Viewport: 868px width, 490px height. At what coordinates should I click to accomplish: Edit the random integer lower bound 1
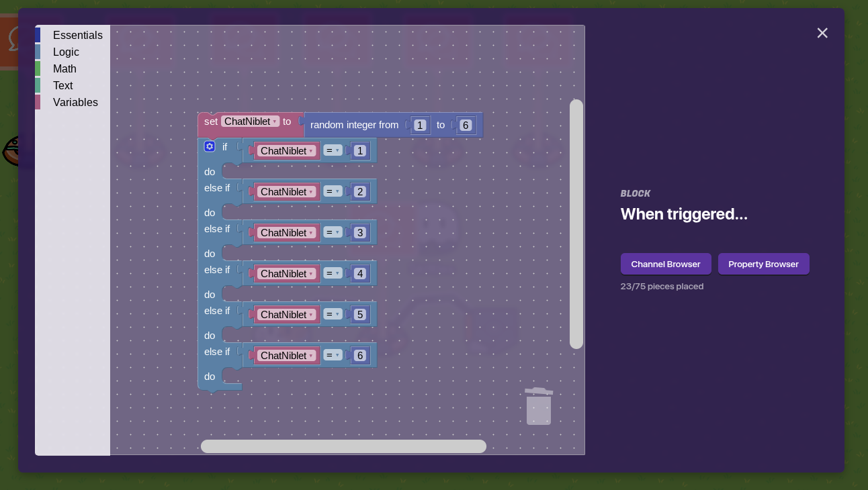420,125
